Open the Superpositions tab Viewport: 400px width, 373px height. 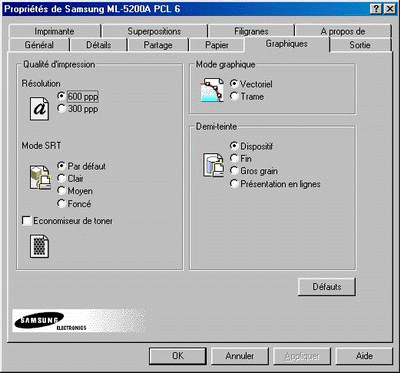click(154, 31)
